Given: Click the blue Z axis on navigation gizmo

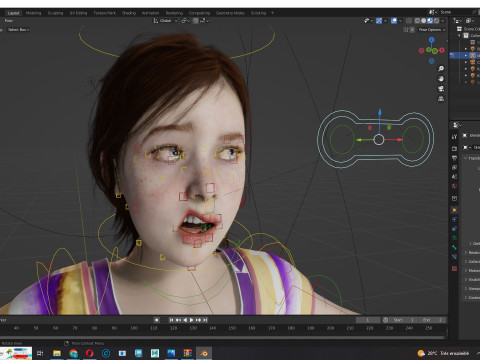Looking at the screenshot, I should click(x=432, y=40).
